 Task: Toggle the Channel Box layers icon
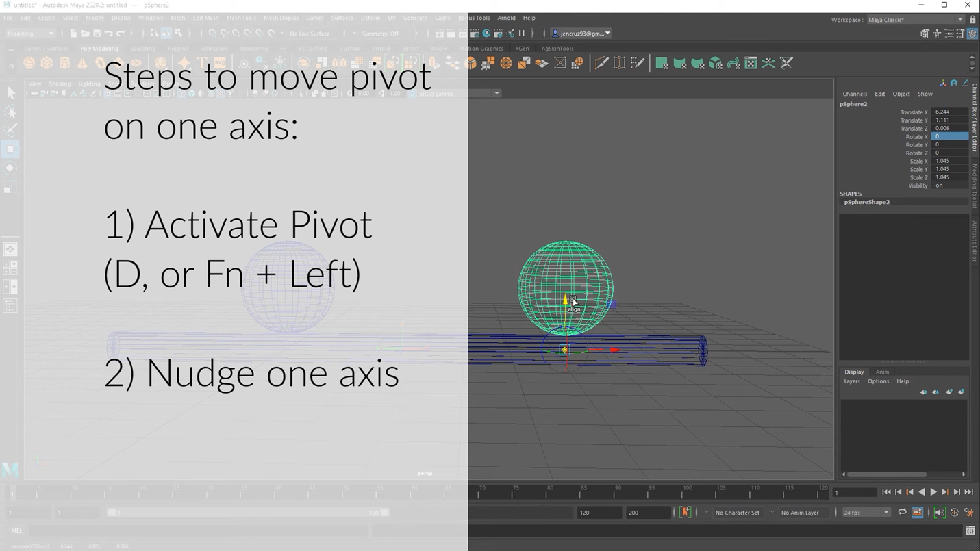tap(972, 34)
